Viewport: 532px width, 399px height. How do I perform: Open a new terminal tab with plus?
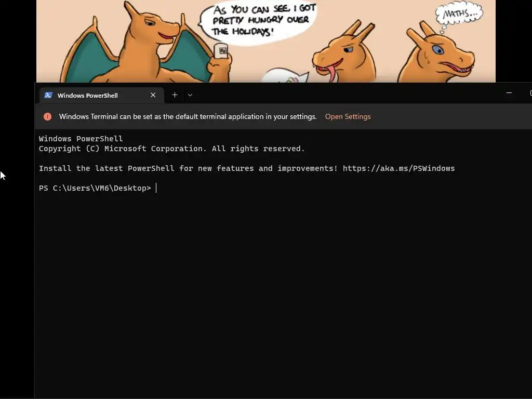[175, 95]
